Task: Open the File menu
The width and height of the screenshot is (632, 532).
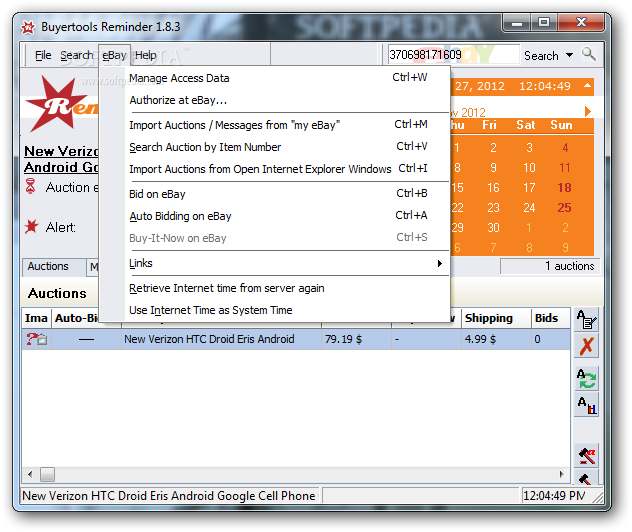Action: [43, 55]
